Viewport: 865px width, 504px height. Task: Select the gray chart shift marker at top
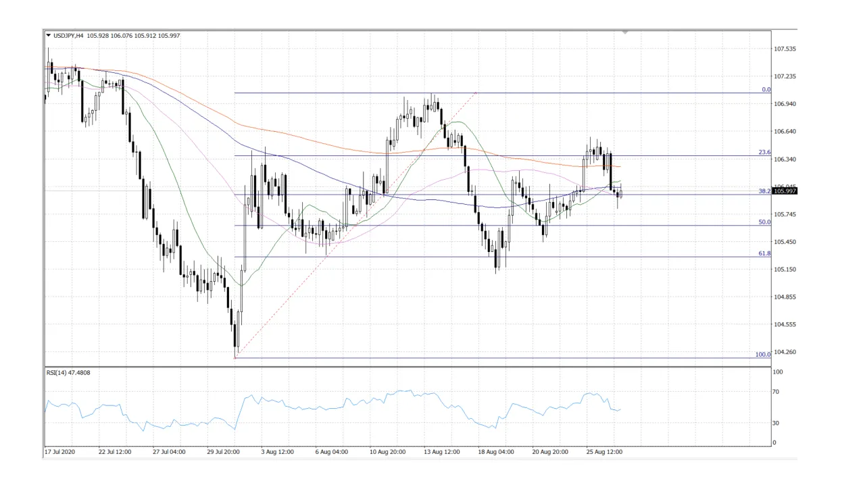[x=625, y=32]
